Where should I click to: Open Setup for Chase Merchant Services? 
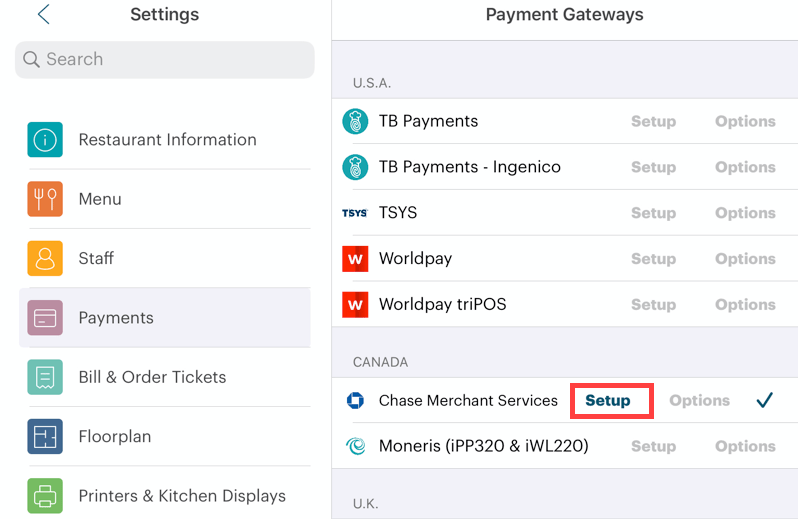pos(608,401)
